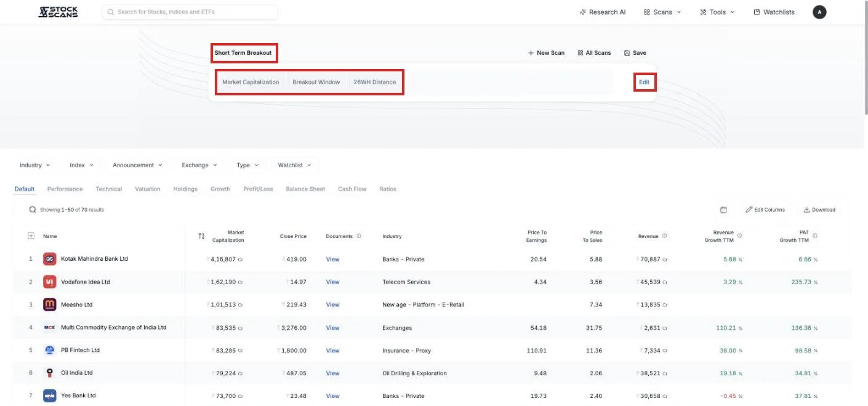This screenshot has width=868, height=406.
Task: Open View documents link for Yes Bank
Action: click(x=333, y=396)
